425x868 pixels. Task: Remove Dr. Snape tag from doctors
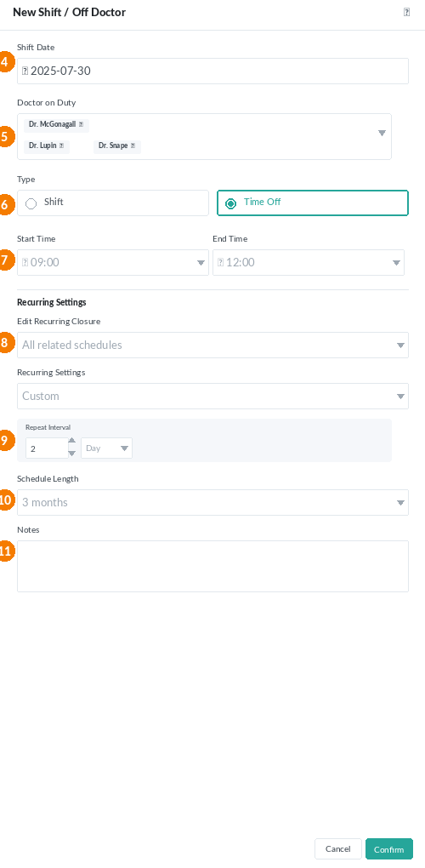click(x=133, y=146)
